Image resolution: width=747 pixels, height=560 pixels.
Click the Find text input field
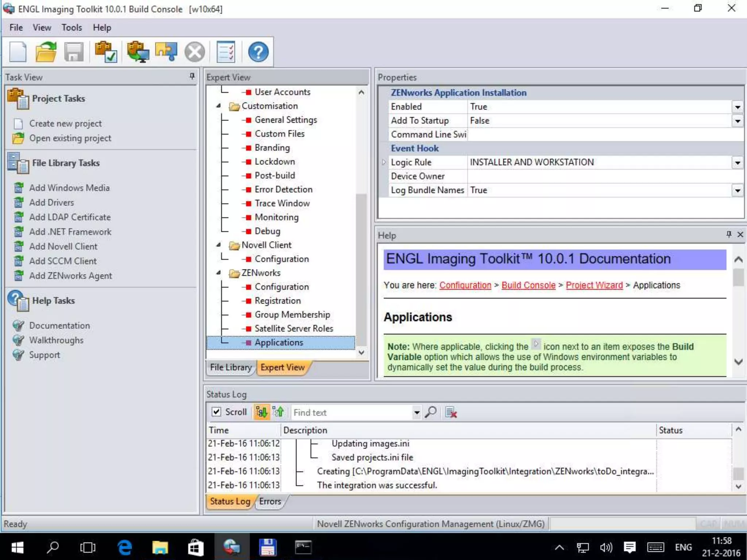pos(352,412)
